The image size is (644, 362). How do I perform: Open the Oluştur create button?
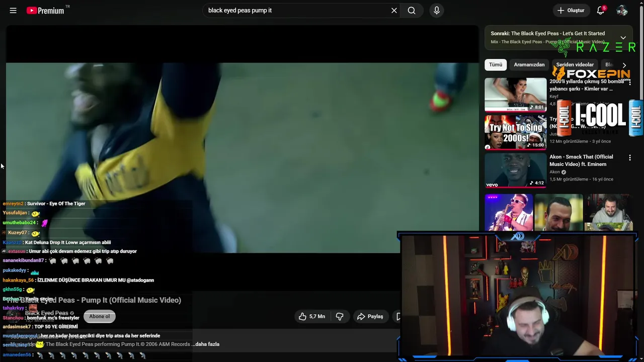point(571,10)
